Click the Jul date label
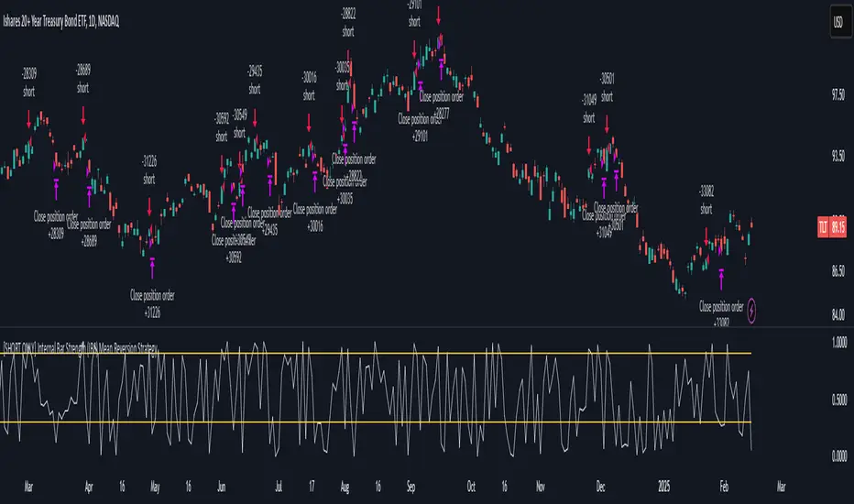 [279, 487]
